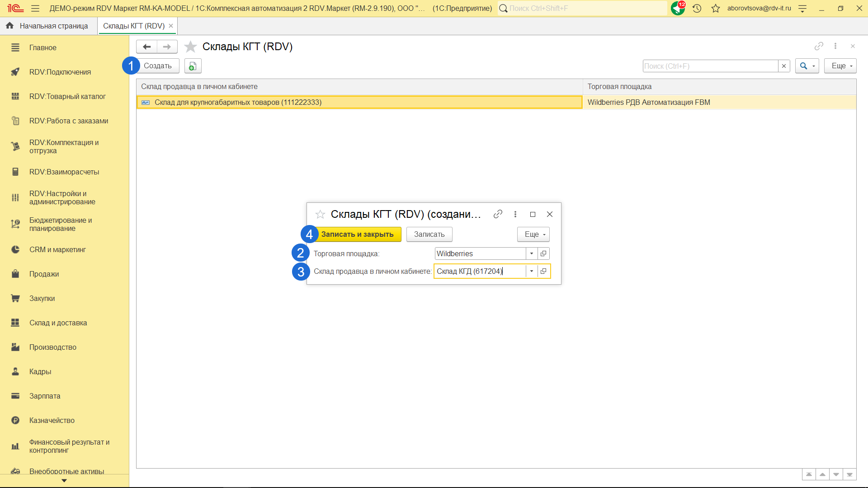Get link icon in the dialog header

pos(498,214)
